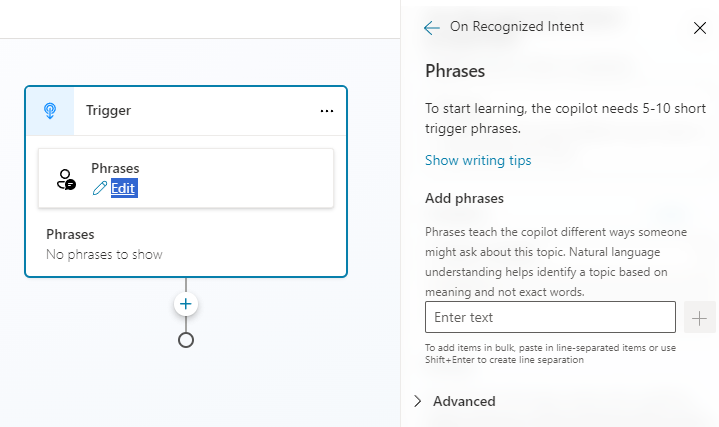
Task: Focus the Enter text phrase field
Action: tap(550, 318)
